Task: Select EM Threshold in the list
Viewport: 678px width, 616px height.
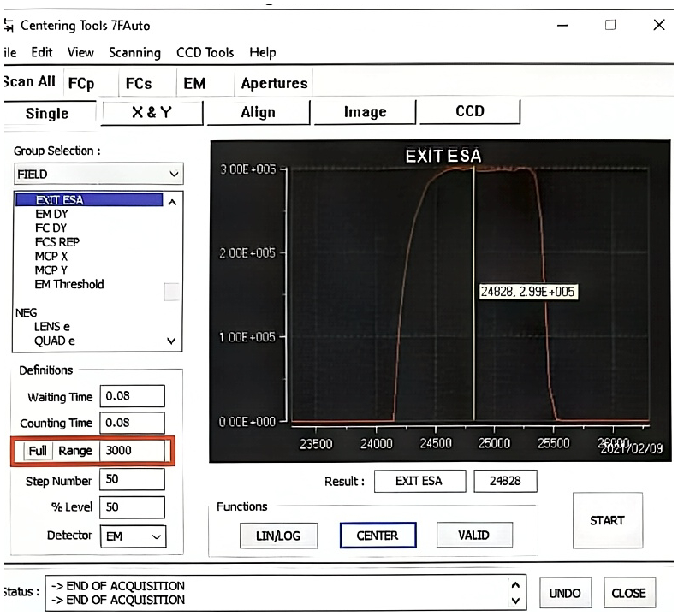Action: pyautogui.click(x=69, y=284)
